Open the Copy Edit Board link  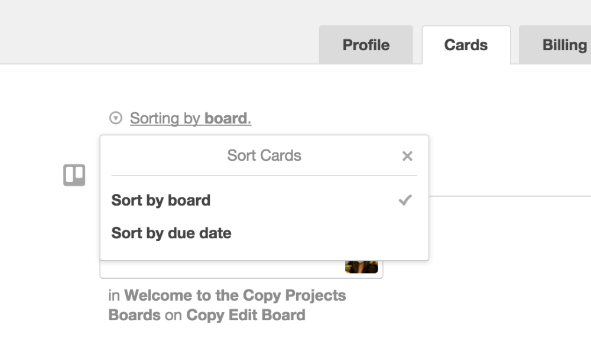(246, 315)
